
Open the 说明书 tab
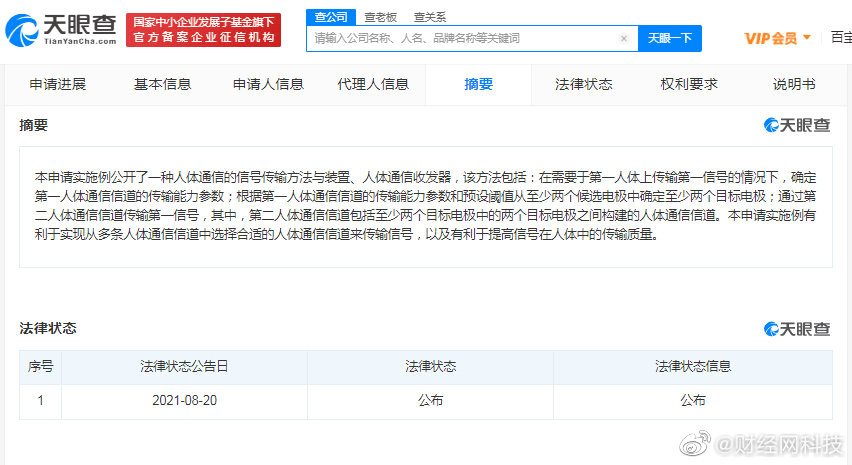click(x=793, y=84)
